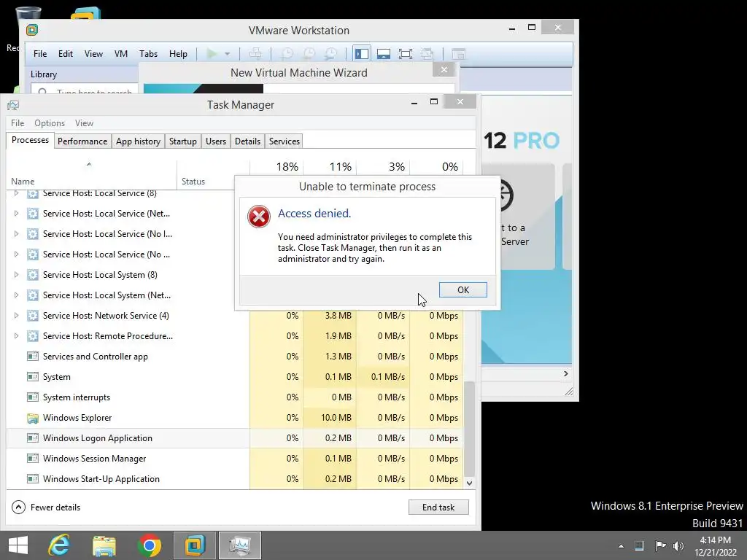The image size is (747, 560).
Task: Open Windows Start button
Action: coord(18,545)
